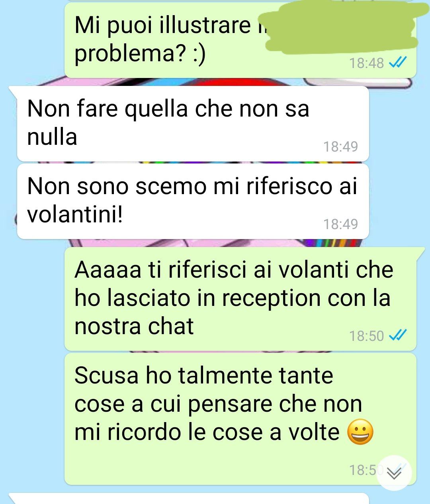The height and width of the screenshot is (504, 430).
Task: Tap the chat wallpaper between received messages
Action: click(193, 162)
